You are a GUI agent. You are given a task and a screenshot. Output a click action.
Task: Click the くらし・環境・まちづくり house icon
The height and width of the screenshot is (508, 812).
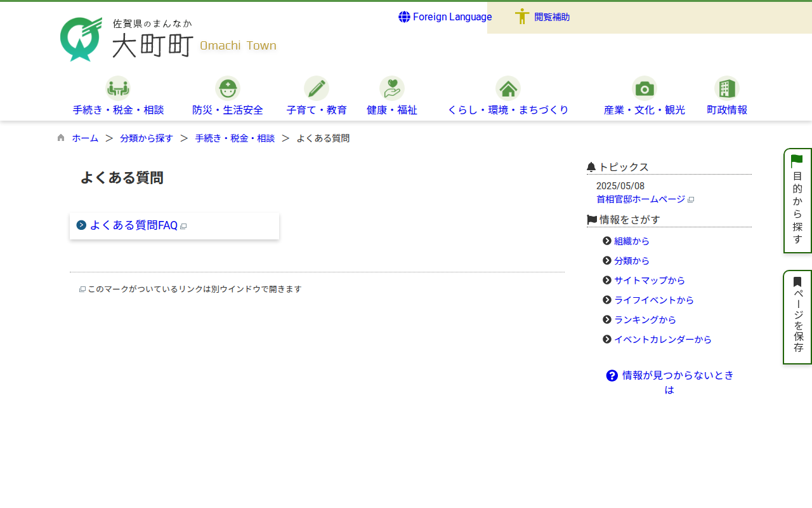click(507, 88)
